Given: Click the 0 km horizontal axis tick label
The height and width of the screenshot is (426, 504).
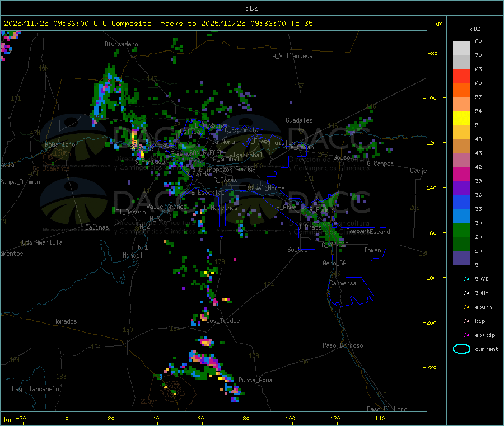Looking at the screenshot, I should tap(67, 418).
